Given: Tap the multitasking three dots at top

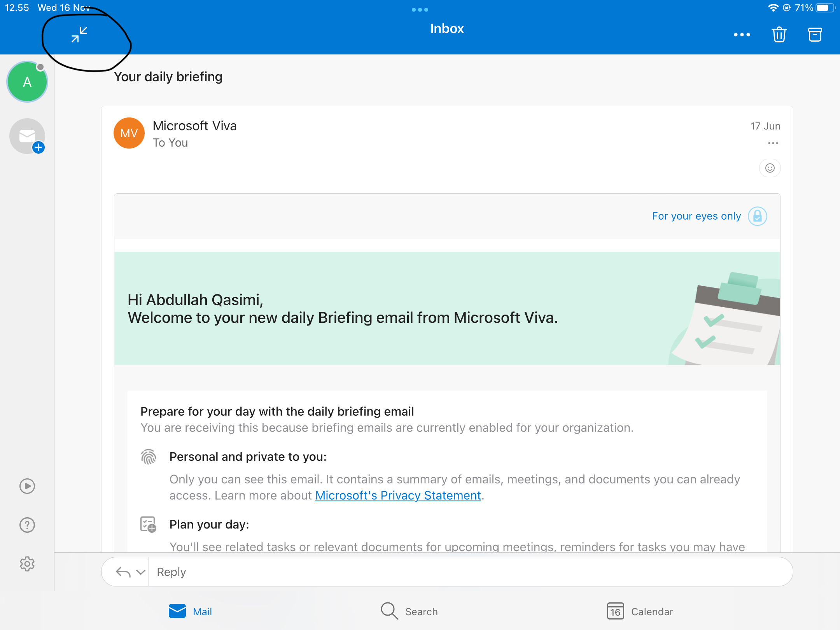Looking at the screenshot, I should pyautogui.click(x=420, y=10).
